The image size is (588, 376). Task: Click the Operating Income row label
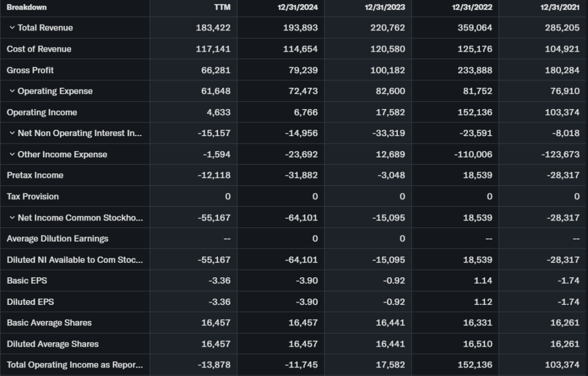click(x=42, y=112)
